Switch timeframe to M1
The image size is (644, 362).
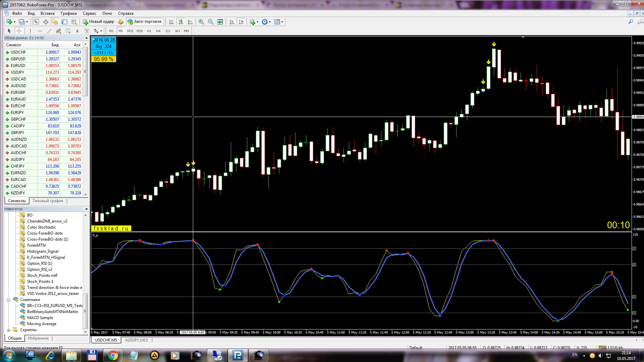(x=111, y=31)
